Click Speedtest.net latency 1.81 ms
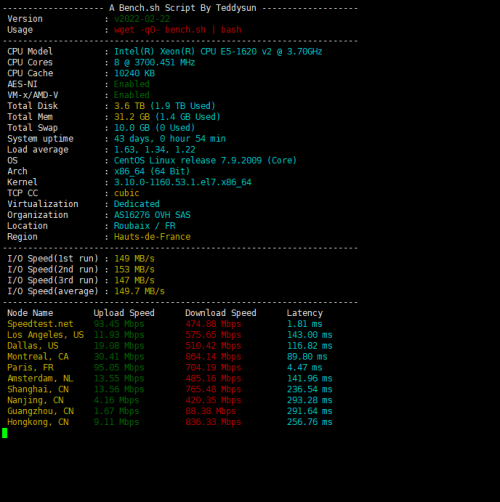The width and height of the screenshot is (500, 502). [x=305, y=324]
